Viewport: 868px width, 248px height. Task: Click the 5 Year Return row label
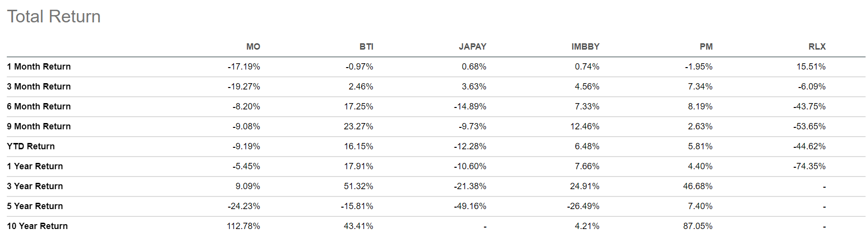point(35,206)
